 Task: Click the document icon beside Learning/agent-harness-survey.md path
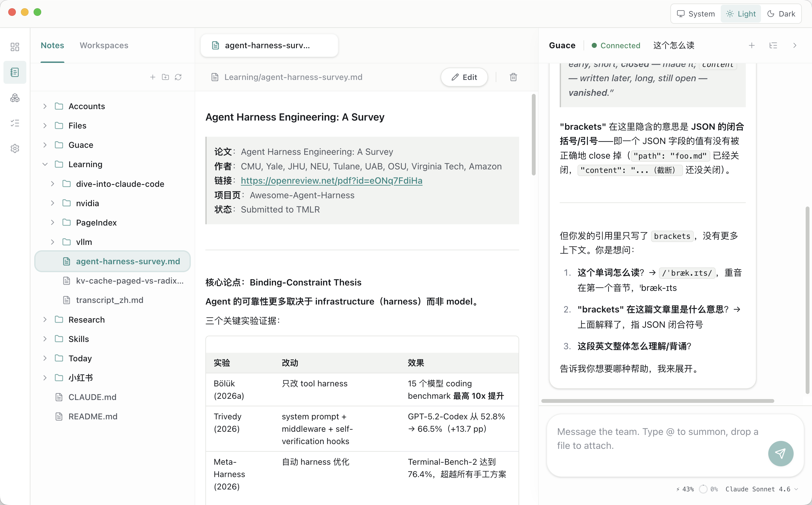tap(215, 77)
